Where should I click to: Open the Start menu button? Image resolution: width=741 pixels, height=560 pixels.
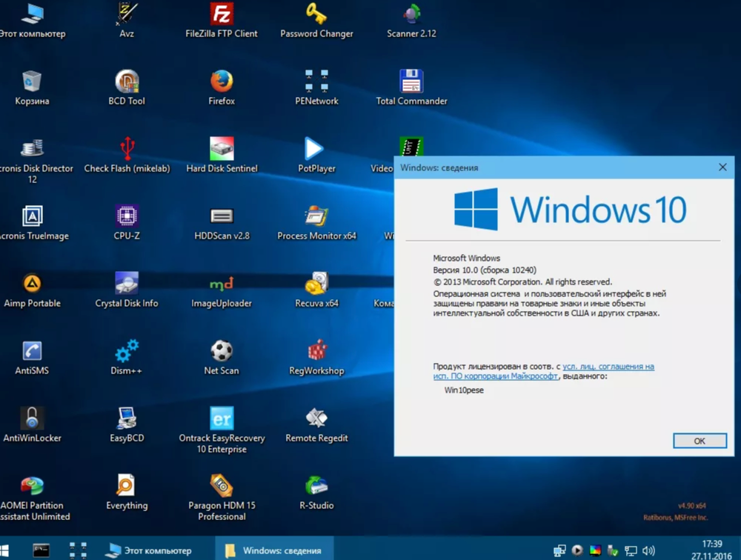coord(4,550)
